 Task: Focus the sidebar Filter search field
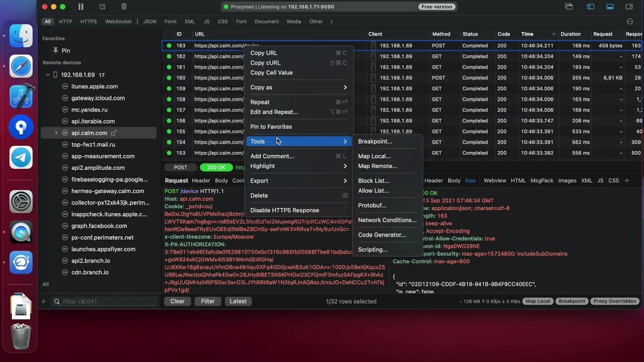click(105, 302)
